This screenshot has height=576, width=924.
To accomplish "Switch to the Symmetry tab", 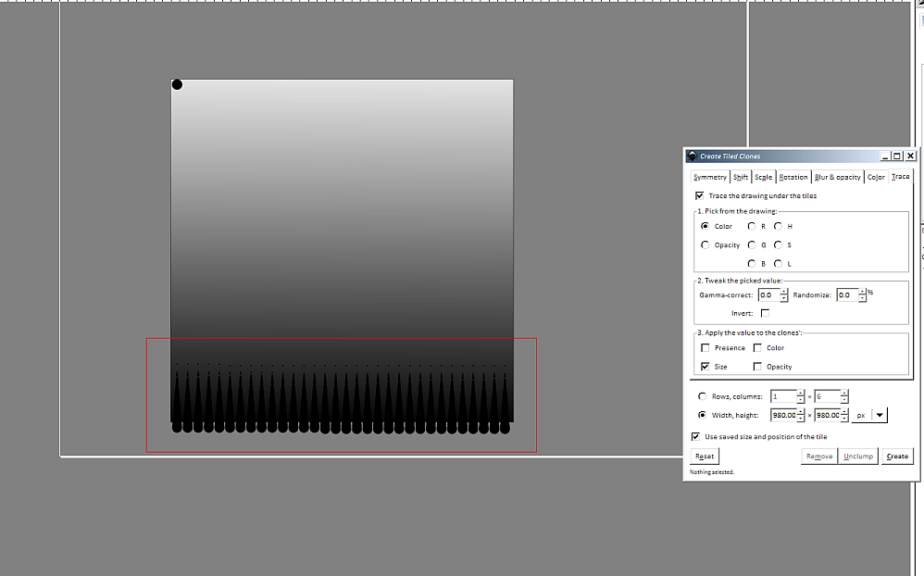I will coord(710,177).
